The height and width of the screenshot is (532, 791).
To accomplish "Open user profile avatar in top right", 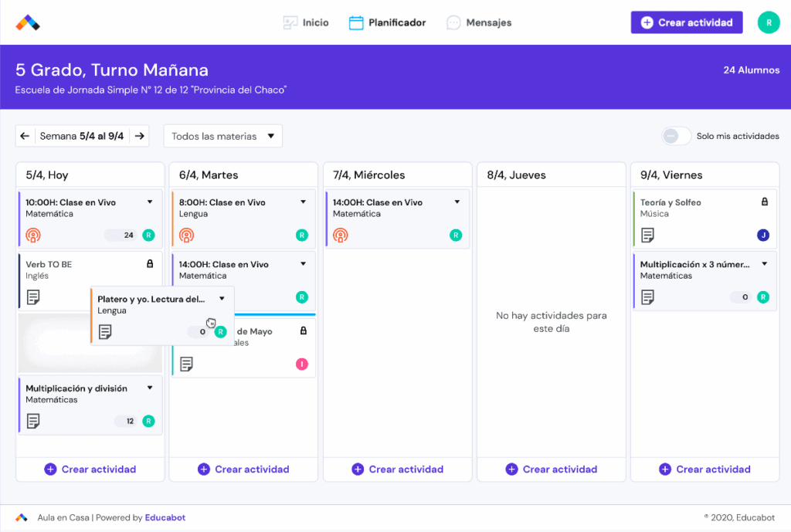I will click(x=768, y=22).
